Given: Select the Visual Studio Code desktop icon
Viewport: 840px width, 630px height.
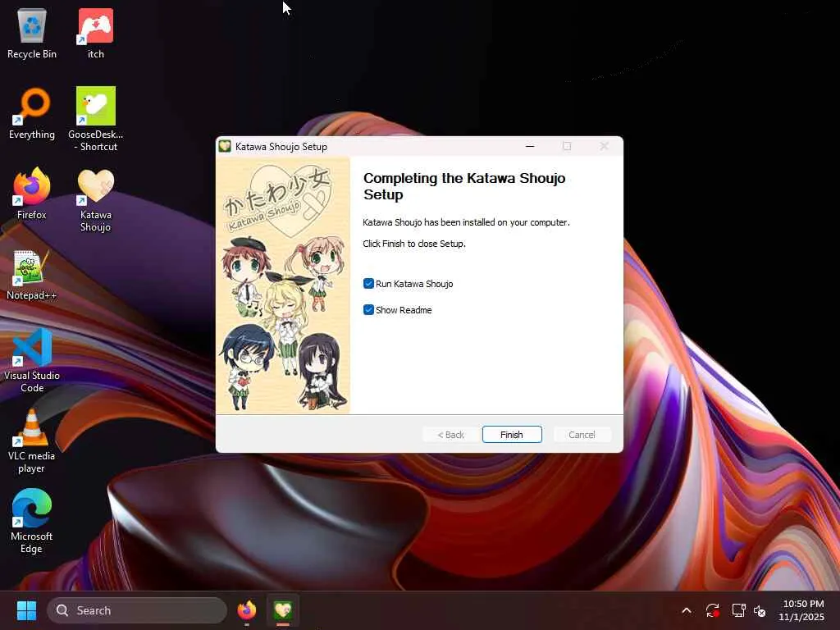Looking at the screenshot, I should coord(32,360).
